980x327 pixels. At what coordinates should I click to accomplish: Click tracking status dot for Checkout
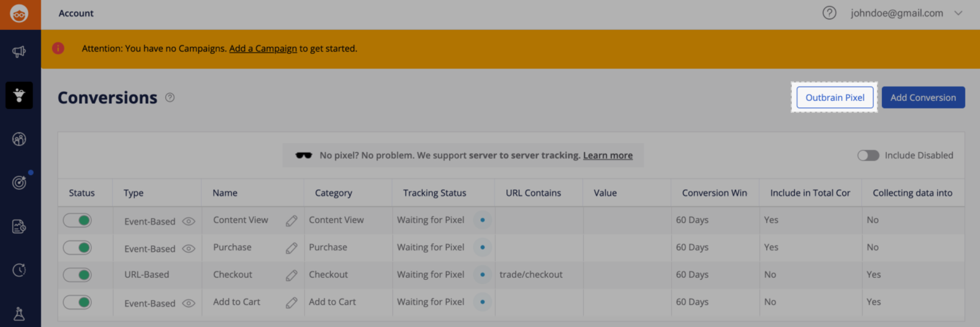pos(483,274)
